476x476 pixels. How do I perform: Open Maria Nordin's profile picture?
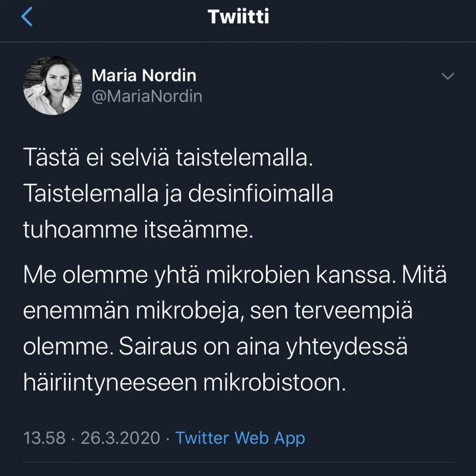pyautogui.click(x=53, y=86)
